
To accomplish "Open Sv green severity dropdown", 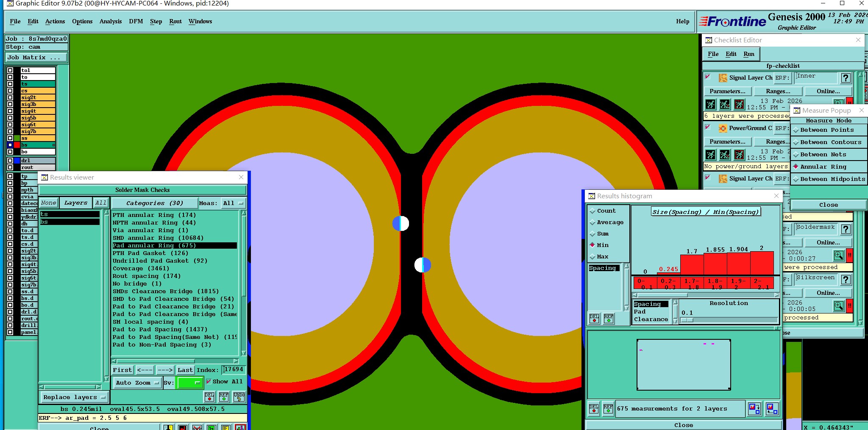I will point(190,383).
